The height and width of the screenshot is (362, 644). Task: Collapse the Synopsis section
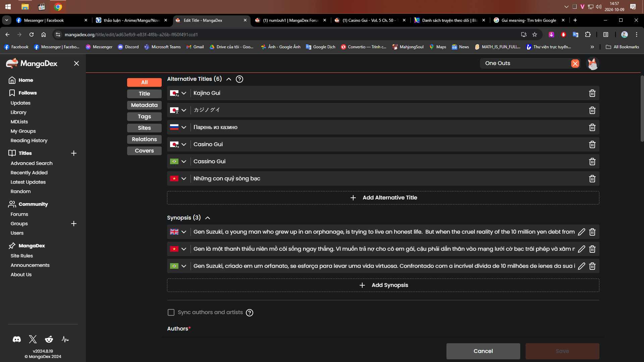(208, 218)
